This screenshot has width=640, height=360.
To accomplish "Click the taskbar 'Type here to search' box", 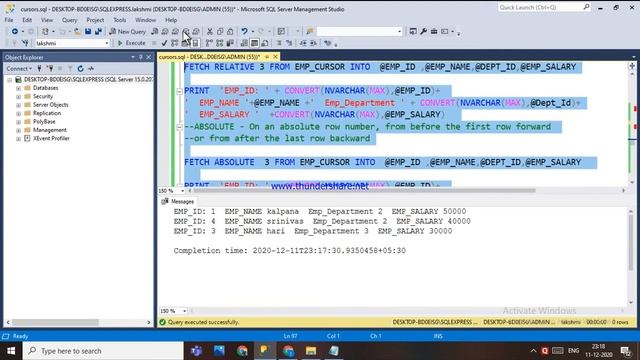I will (103, 351).
